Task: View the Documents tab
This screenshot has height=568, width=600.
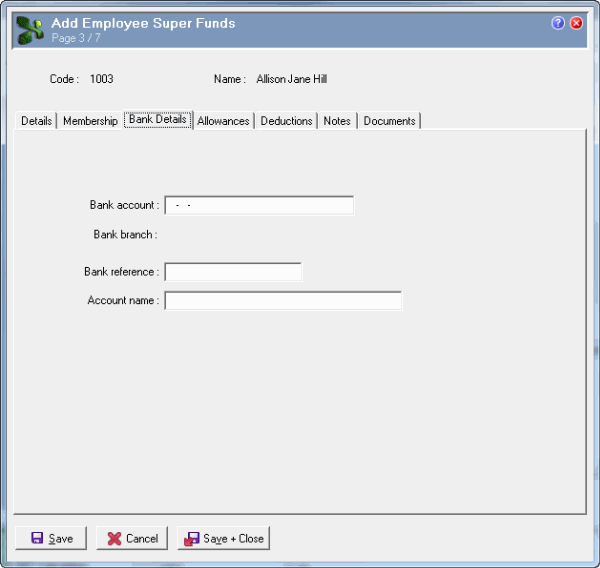Action: (x=389, y=121)
